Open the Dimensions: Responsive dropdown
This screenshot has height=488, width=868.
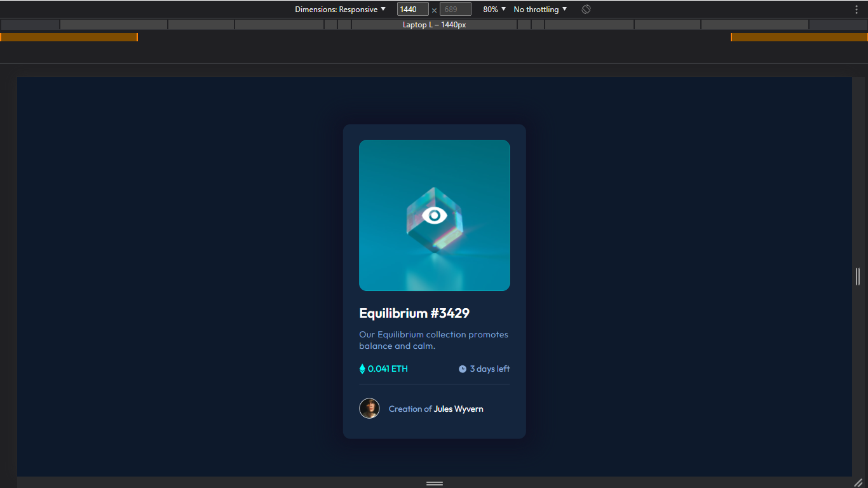(x=340, y=10)
